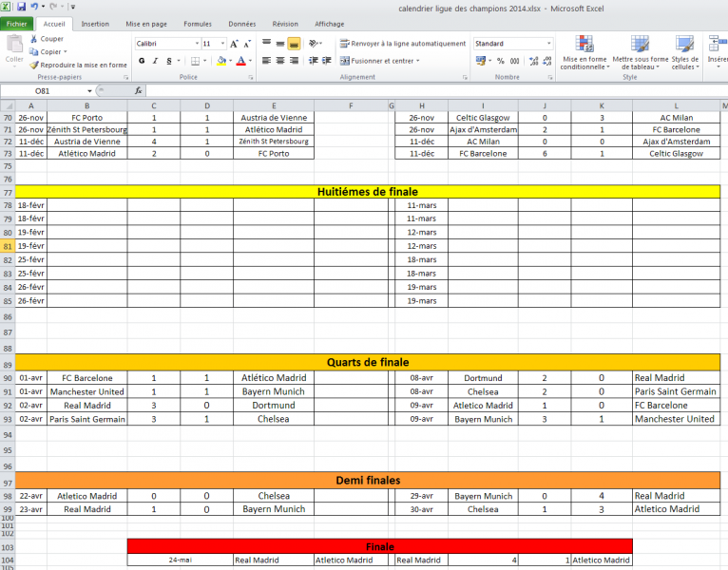The height and width of the screenshot is (570, 728).
Task: Click the thousands separator 000 icon
Action: (514, 61)
